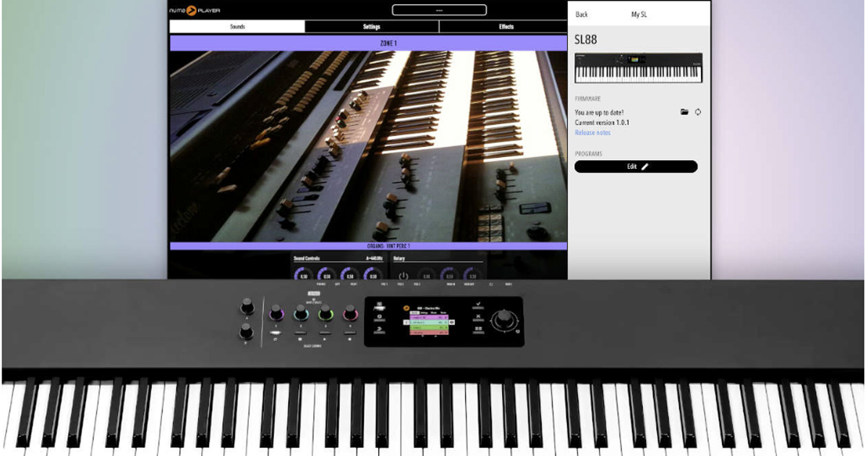Open the Release notes link

(x=592, y=132)
